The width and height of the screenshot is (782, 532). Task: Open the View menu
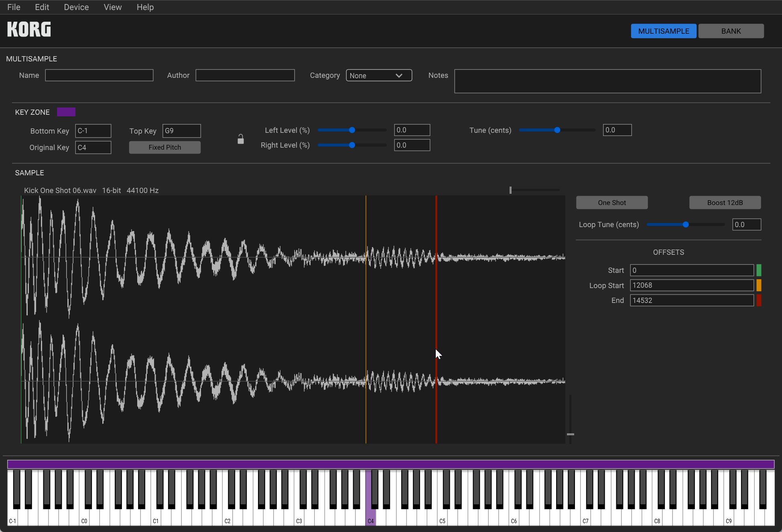pos(113,7)
